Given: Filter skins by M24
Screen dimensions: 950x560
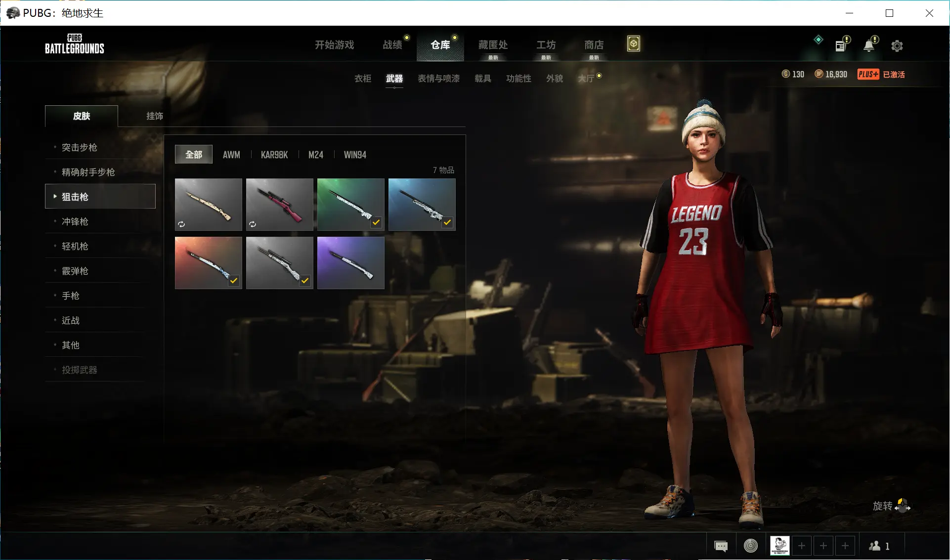Looking at the screenshot, I should pyautogui.click(x=316, y=155).
